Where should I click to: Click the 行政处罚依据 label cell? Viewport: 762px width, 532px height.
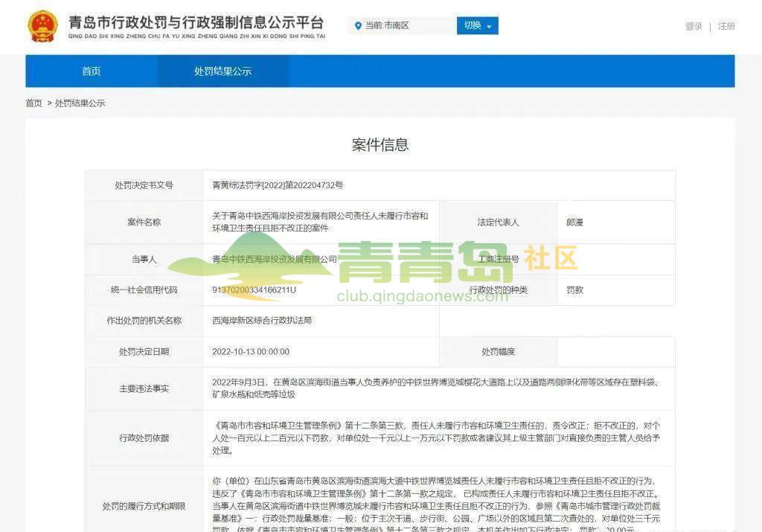click(144, 438)
